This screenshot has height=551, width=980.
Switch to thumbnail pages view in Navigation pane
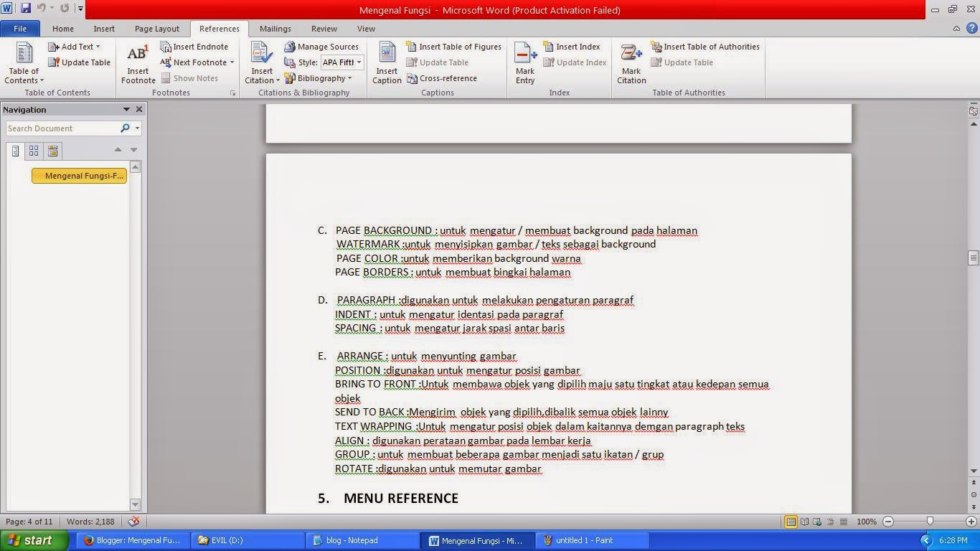[33, 151]
